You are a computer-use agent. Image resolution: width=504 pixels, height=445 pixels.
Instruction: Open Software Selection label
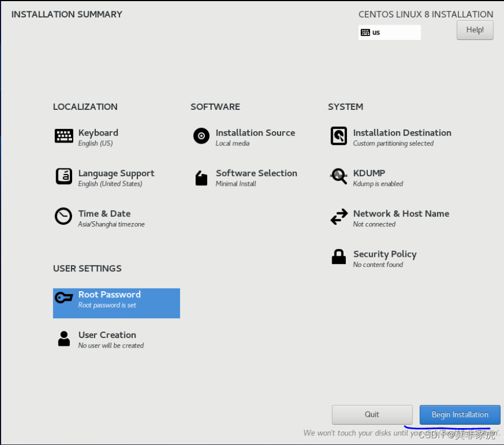[256, 173]
